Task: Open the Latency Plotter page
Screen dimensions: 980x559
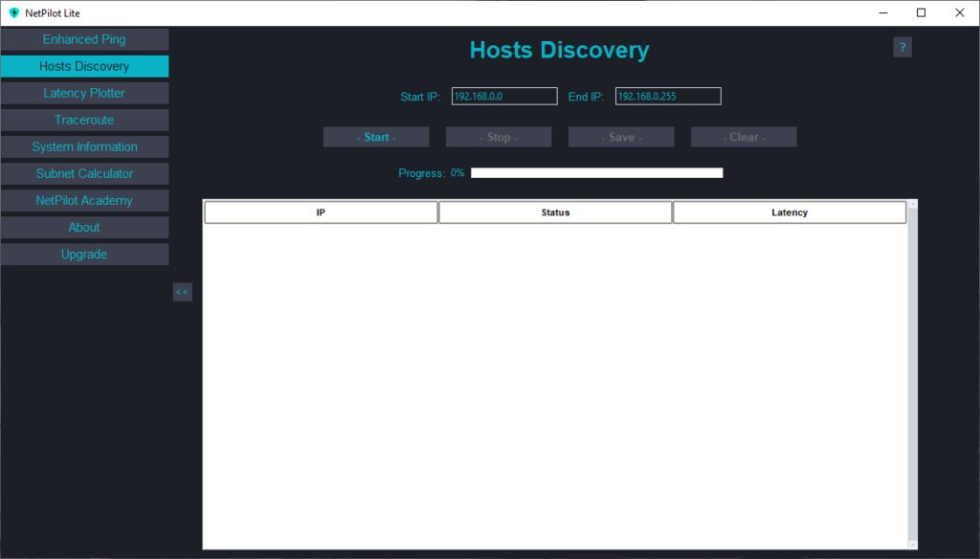Action: (x=84, y=93)
